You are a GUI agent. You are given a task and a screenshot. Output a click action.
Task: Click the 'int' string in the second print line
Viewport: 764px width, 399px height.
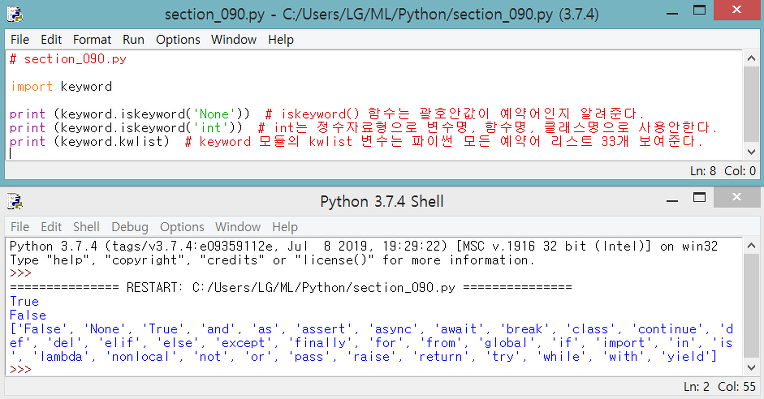pyautogui.click(x=210, y=128)
